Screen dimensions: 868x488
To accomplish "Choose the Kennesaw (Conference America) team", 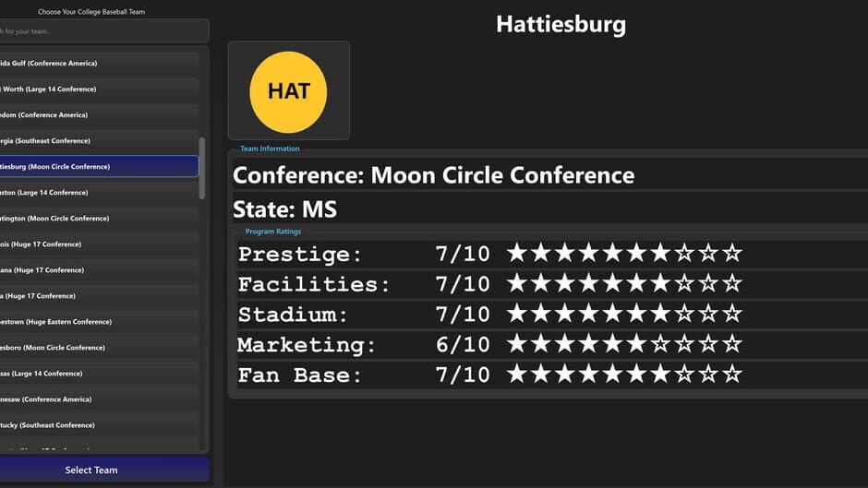I will pyautogui.click(x=97, y=399).
